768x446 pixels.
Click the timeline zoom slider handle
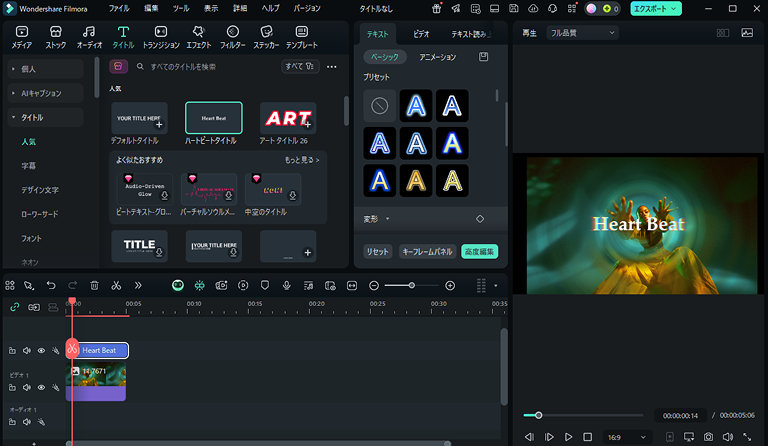coord(412,285)
